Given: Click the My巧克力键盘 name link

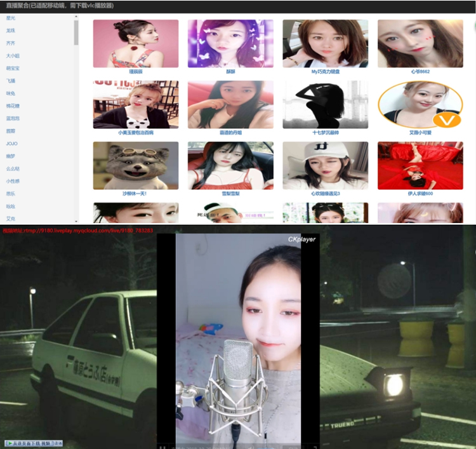Looking at the screenshot, I should pos(325,72).
